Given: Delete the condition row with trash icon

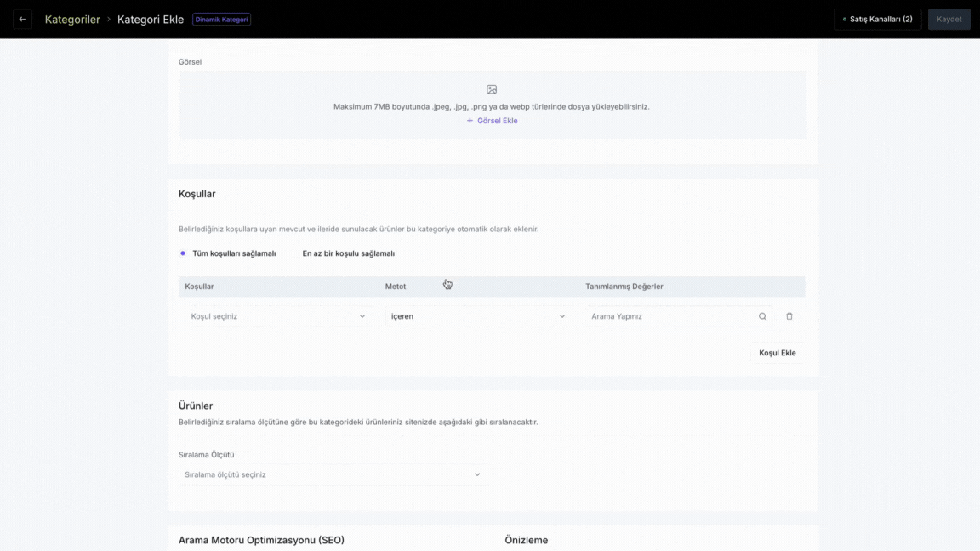Looking at the screenshot, I should tap(789, 316).
